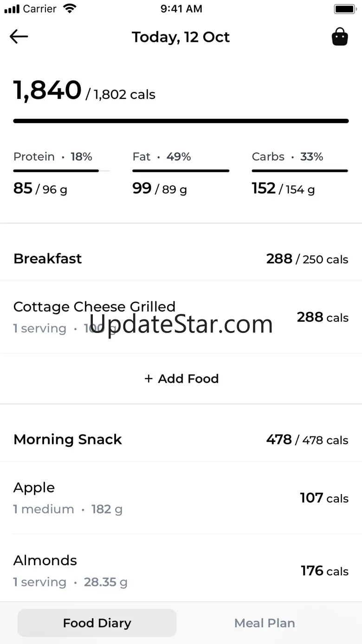This screenshot has height=644, width=362.
Task: Tap the Protein progress bar
Action: tap(61, 171)
